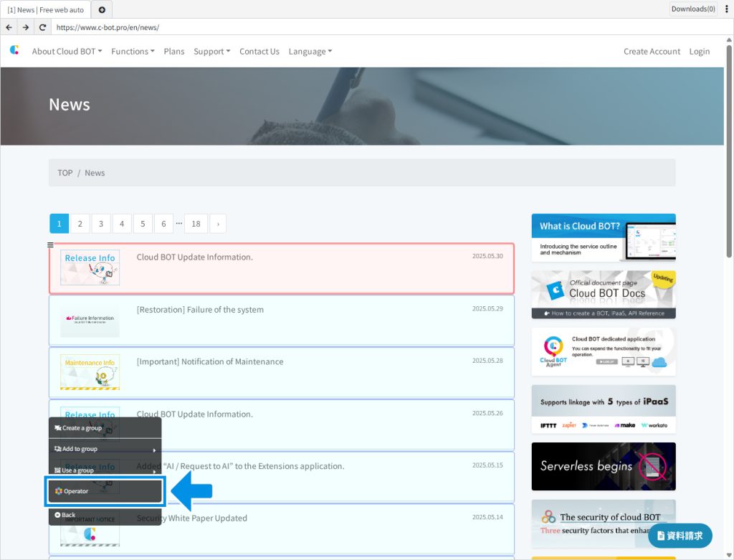Screen dimensions: 734x560
Task: Choose Add to group in the context menu
Action: coord(105,449)
